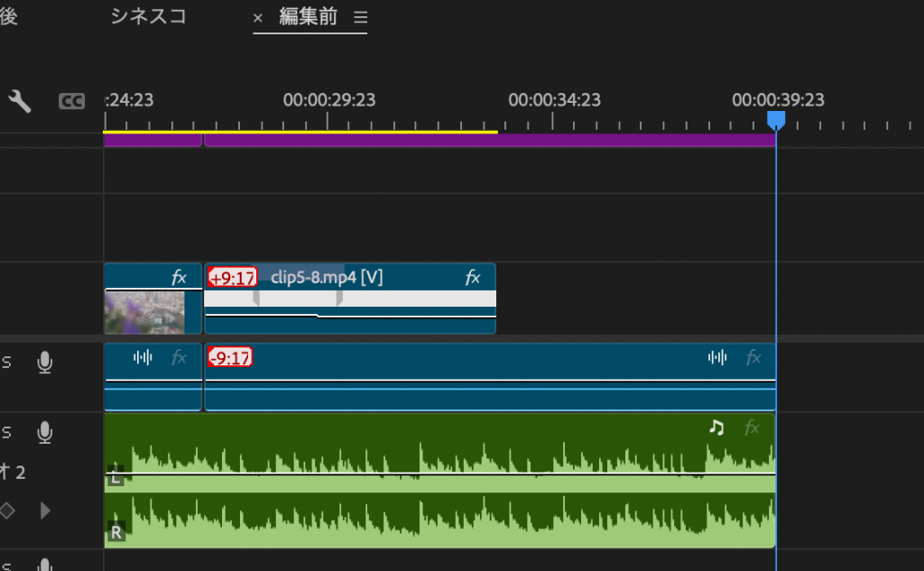Screen dimensions: 924x571
Task: Click waveform icon on long blue audio clip
Action: [x=717, y=357]
